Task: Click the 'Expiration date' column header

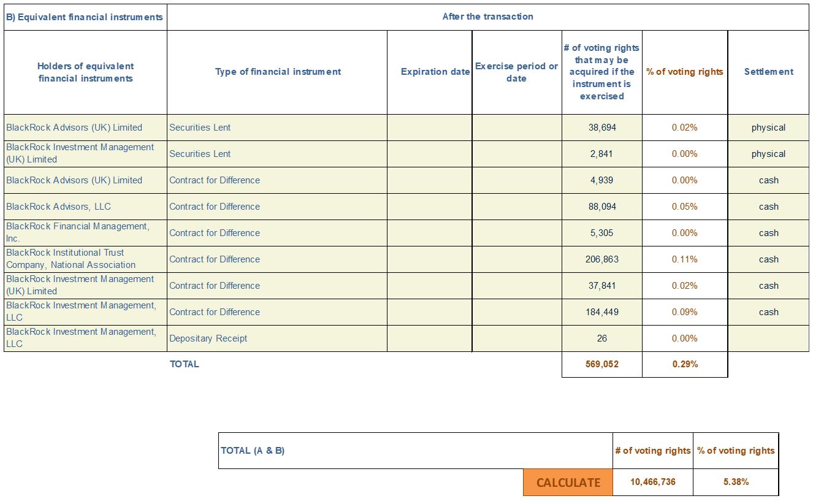Action: pos(430,72)
